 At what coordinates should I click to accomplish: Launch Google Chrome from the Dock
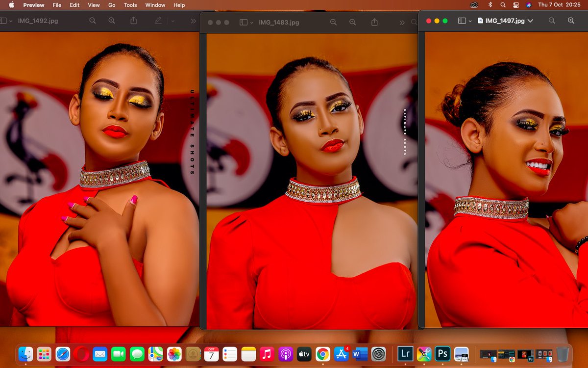(323, 354)
